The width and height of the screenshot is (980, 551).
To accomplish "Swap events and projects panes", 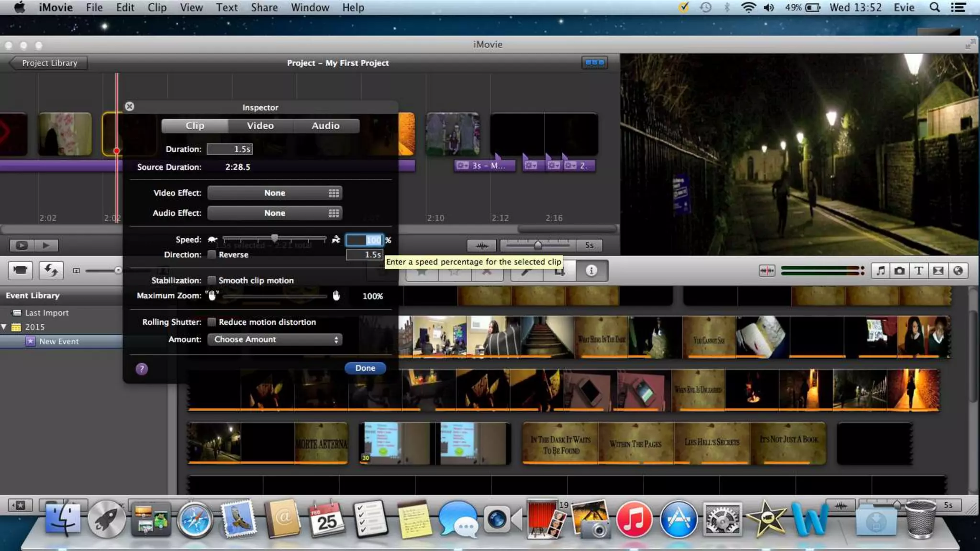I will 51,271.
